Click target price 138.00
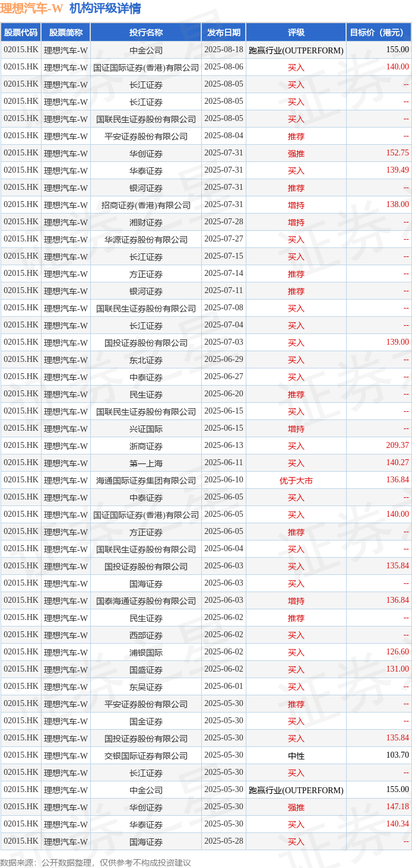The height and width of the screenshot is (868, 412). (398, 205)
